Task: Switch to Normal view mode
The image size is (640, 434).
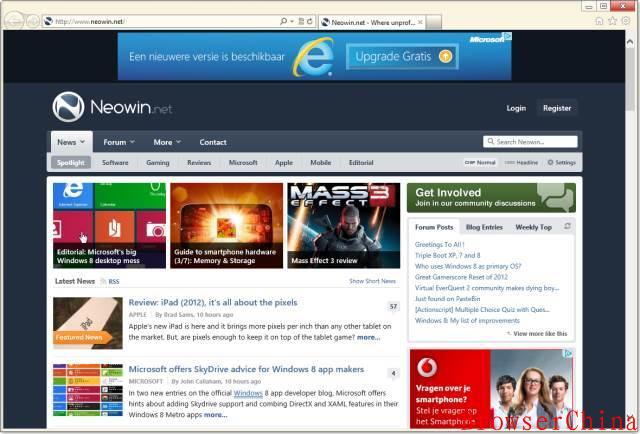Action: (x=480, y=162)
